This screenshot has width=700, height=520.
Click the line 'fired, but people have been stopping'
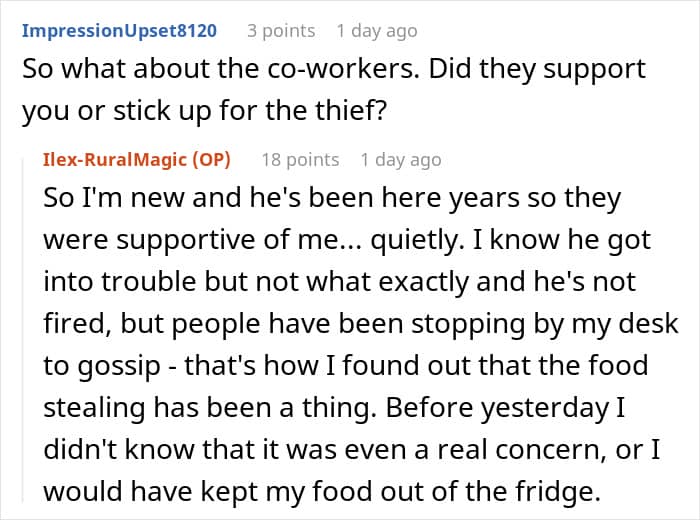361,324
